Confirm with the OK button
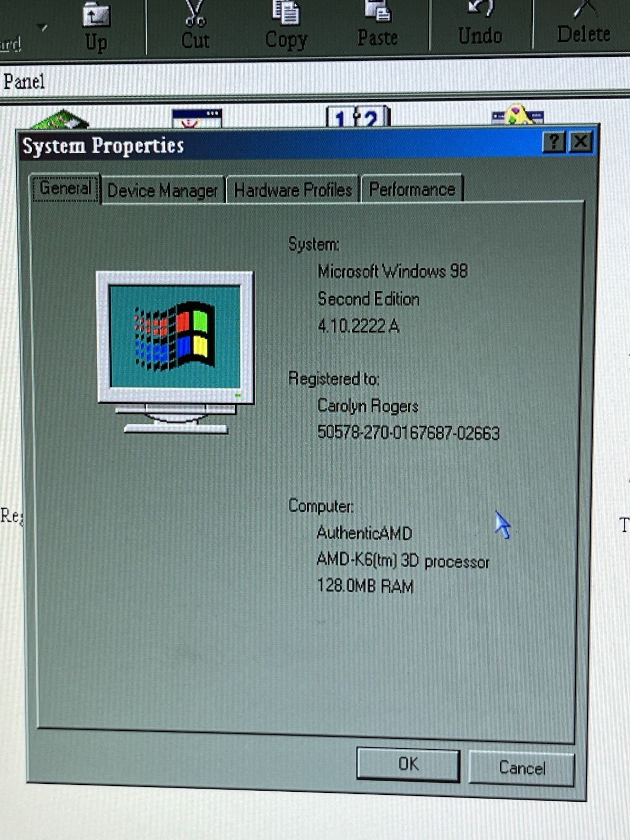Image resolution: width=630 pixels, height=840 pixels. click(408, 764)
